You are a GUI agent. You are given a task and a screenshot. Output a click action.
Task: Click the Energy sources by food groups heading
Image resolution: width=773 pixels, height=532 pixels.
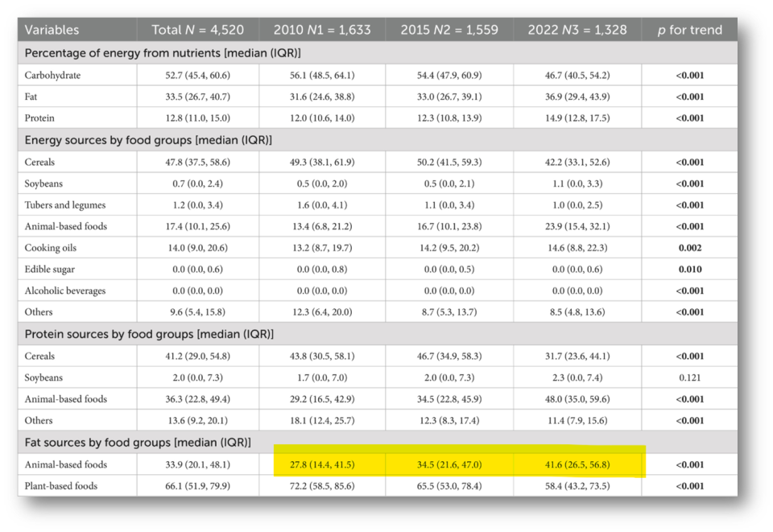pyautogui.click(x=148, y=140)
